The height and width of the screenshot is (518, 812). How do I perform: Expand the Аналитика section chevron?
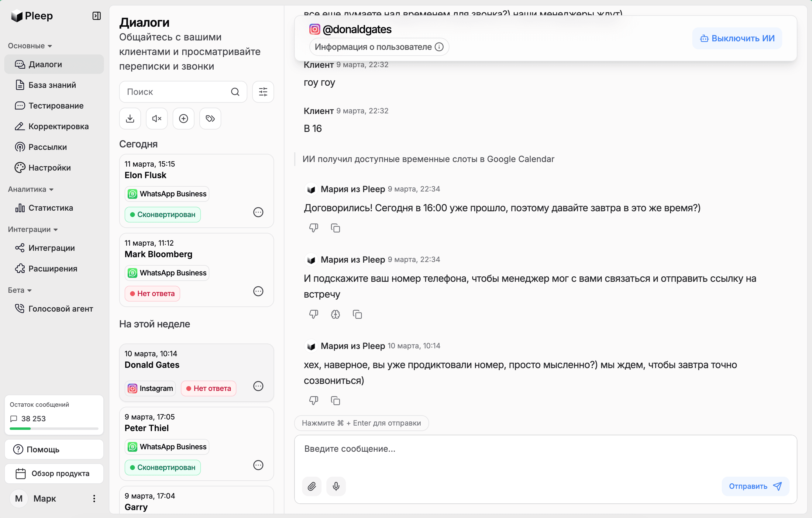click(51, 189)
